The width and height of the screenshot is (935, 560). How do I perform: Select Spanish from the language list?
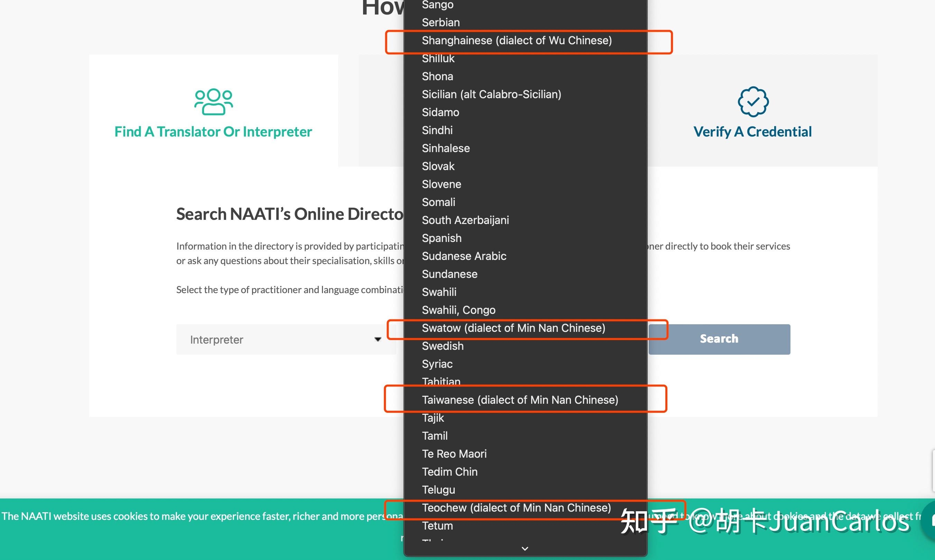pos(442,238)
